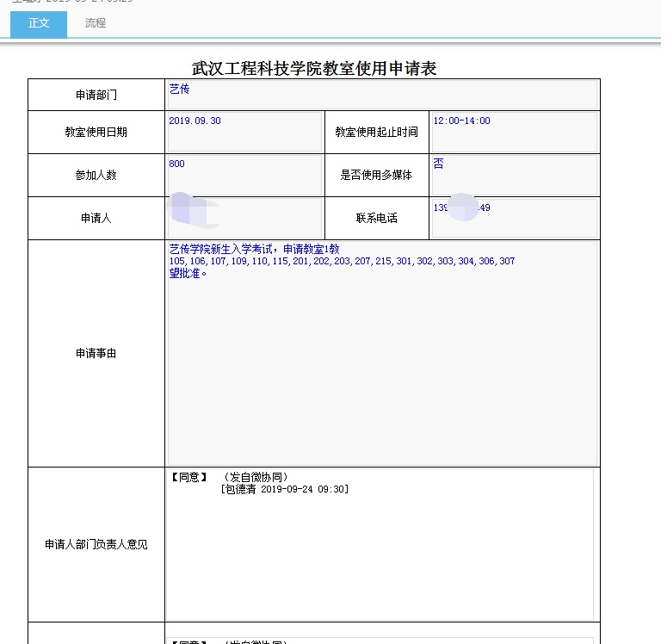This screenshot has height=644, width=667.
Task: Click the 教室使用起止时间 field showing 12:00-14:00
Action: tap(514, 132)
